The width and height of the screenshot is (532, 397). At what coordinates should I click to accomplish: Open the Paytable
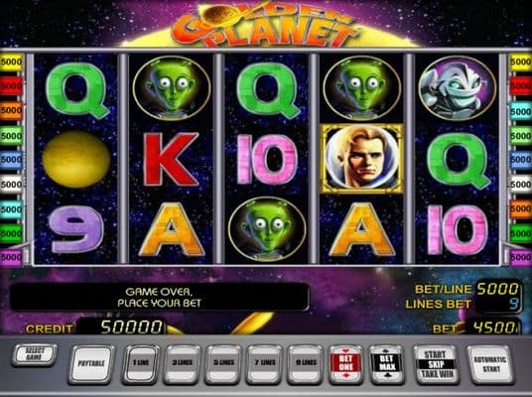pyautogui.click(x=91, y=364)
